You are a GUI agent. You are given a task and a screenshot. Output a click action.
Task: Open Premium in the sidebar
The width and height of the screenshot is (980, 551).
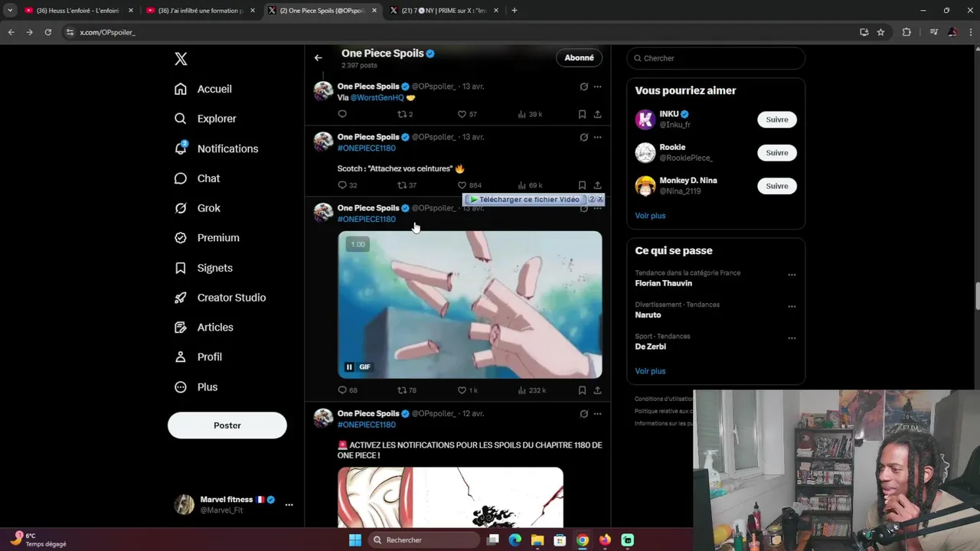(207, 238)
